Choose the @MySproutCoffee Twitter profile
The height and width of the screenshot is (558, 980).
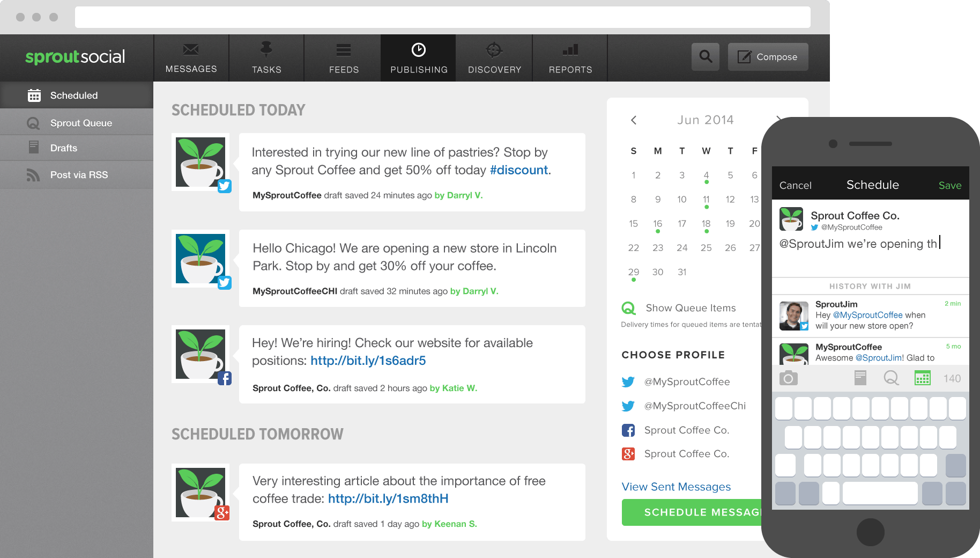point(675,382)
